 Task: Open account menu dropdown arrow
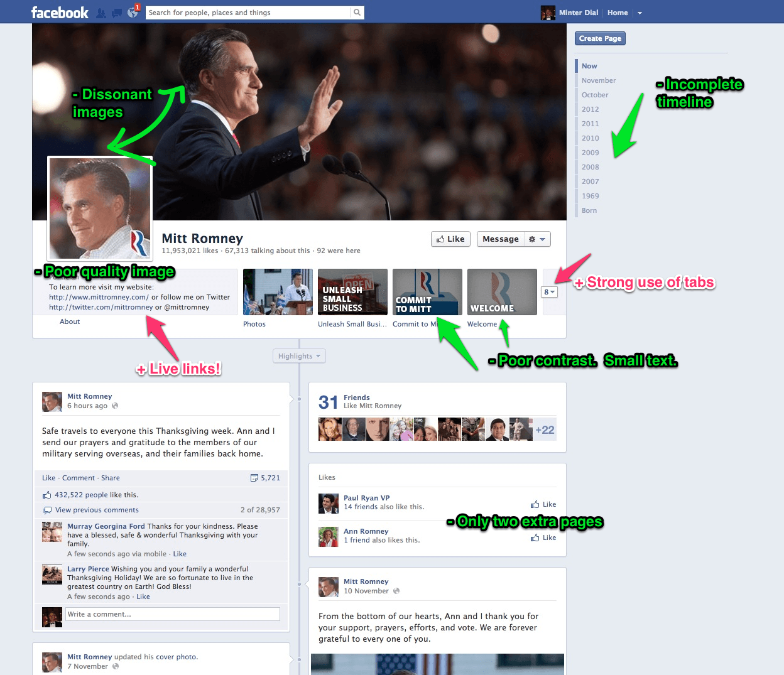pos(640,13)
